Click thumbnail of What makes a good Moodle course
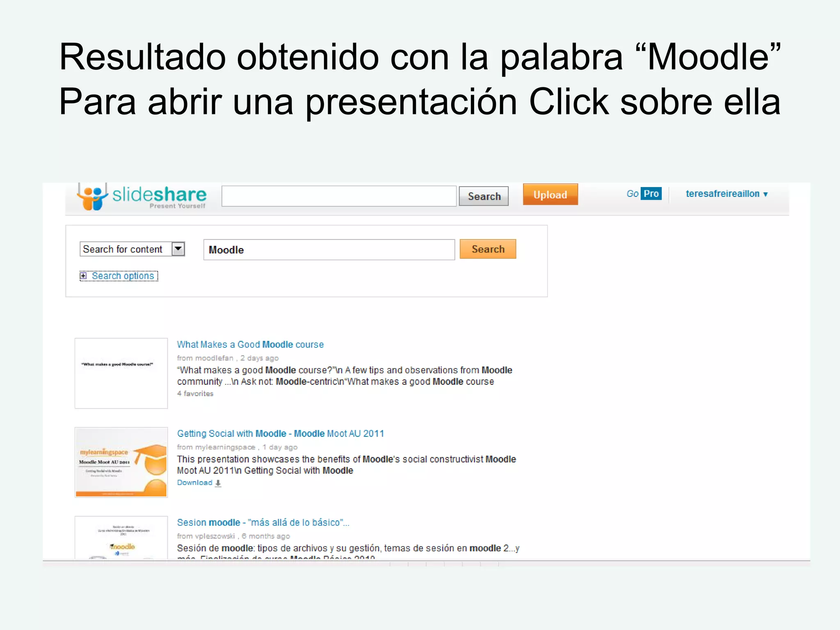 pyautogui.click(x=121, y=373)
